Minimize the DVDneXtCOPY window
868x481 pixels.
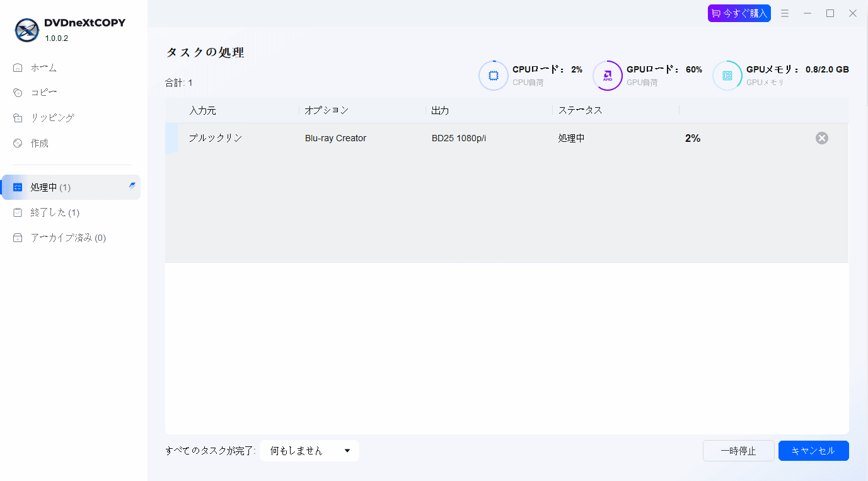807,13
